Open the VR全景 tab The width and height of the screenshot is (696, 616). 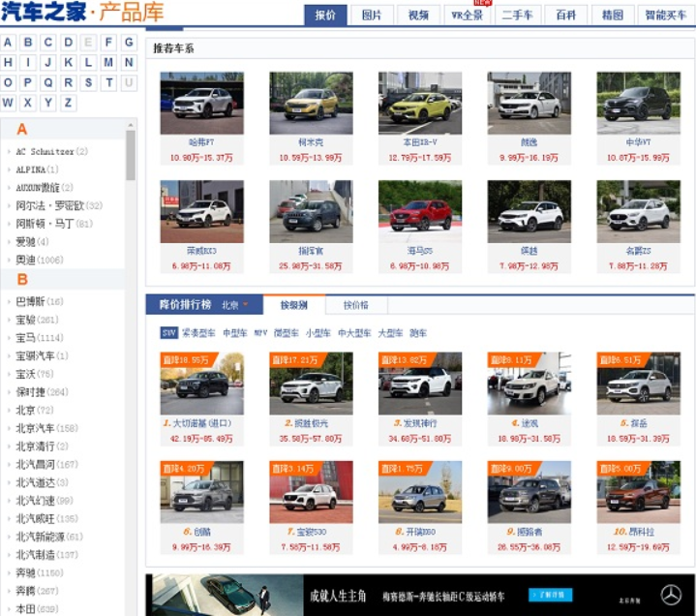pyautogui.click(x=467, y=15)
